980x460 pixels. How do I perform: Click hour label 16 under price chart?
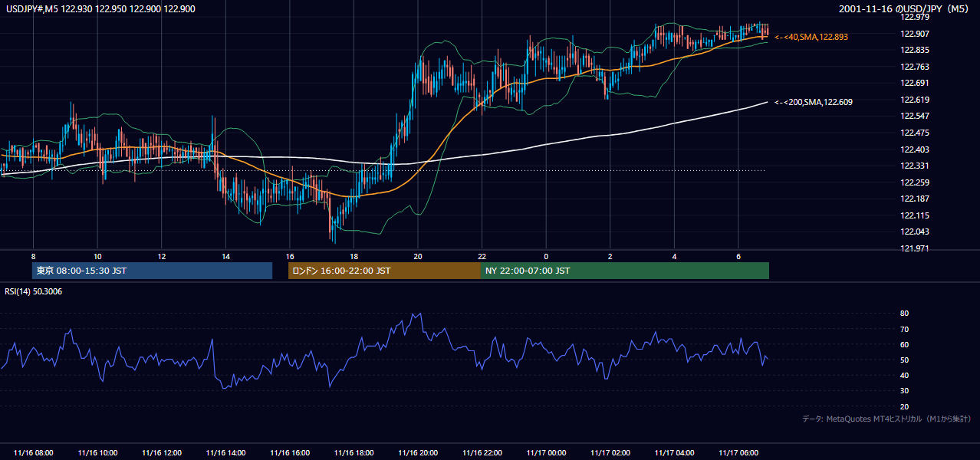coord(289,256)
